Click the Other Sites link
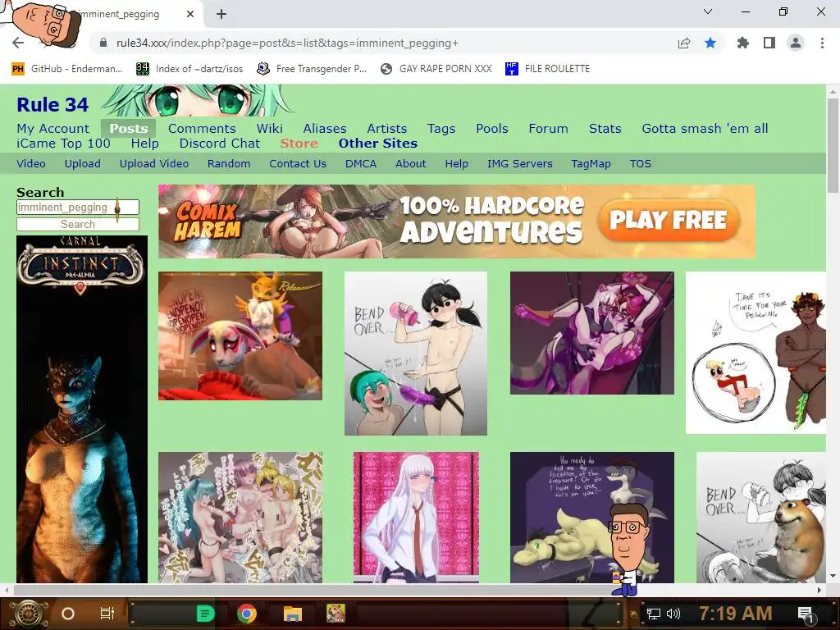Viewport: 840px width, 630px height. pos(377,144)
